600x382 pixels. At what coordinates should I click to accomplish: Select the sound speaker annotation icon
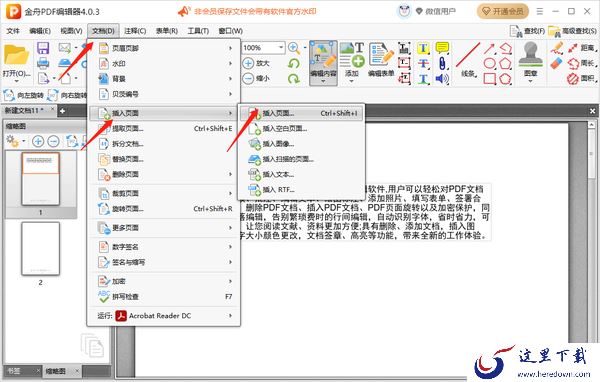(442, 79)
